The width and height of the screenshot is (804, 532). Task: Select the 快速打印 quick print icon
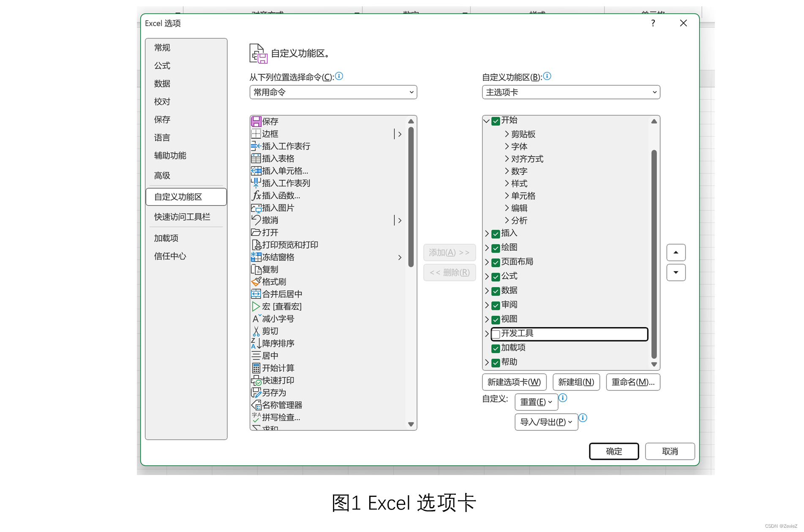tap(256, 380)
